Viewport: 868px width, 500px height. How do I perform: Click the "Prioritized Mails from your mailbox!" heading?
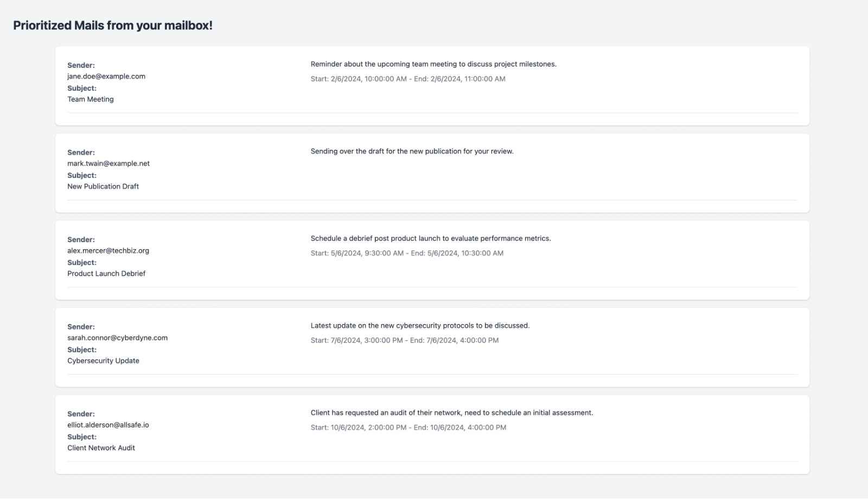[113, 26]
